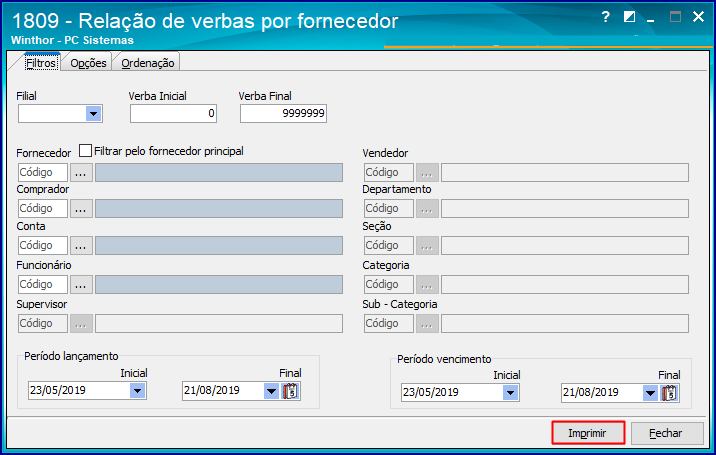Screen dimensions: 716x455
Task: Click Fornecedor description field
Action: 219,173
